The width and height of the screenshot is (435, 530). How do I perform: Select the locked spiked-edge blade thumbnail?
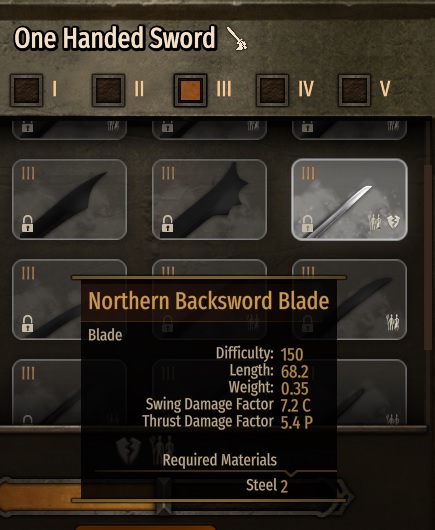click(210, 199)
